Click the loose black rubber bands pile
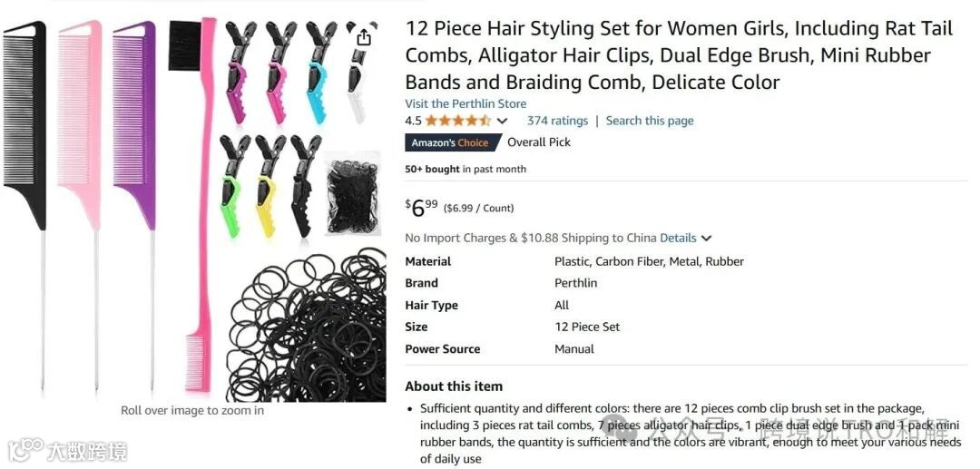Viewport: 980px width, 469px height. (308, 325)
